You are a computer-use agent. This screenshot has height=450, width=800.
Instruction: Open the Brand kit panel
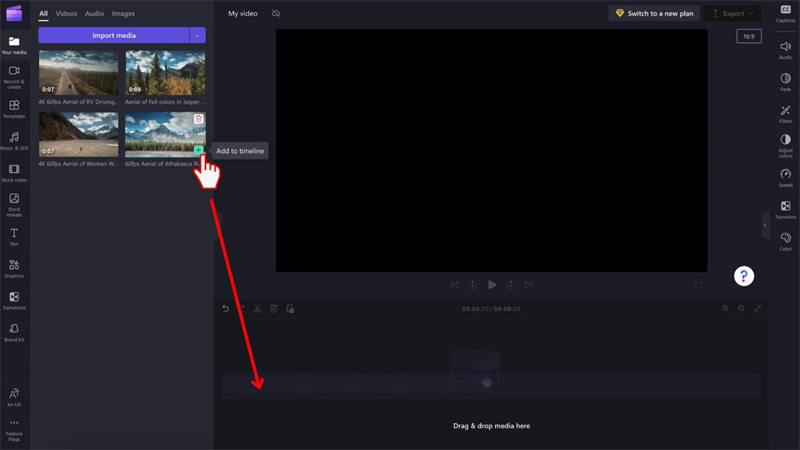click(x=14, y=332)
